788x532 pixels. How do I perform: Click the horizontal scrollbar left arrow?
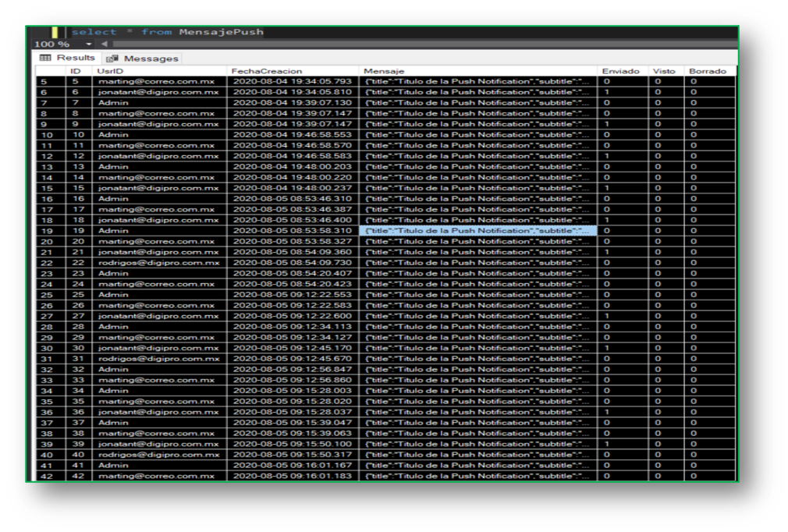point(105,44)
